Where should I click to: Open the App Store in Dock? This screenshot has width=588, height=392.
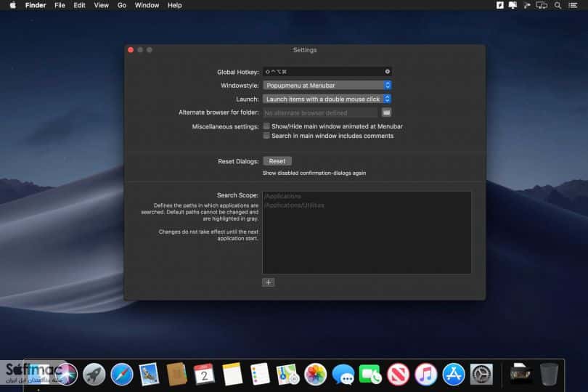pos(454,374)
